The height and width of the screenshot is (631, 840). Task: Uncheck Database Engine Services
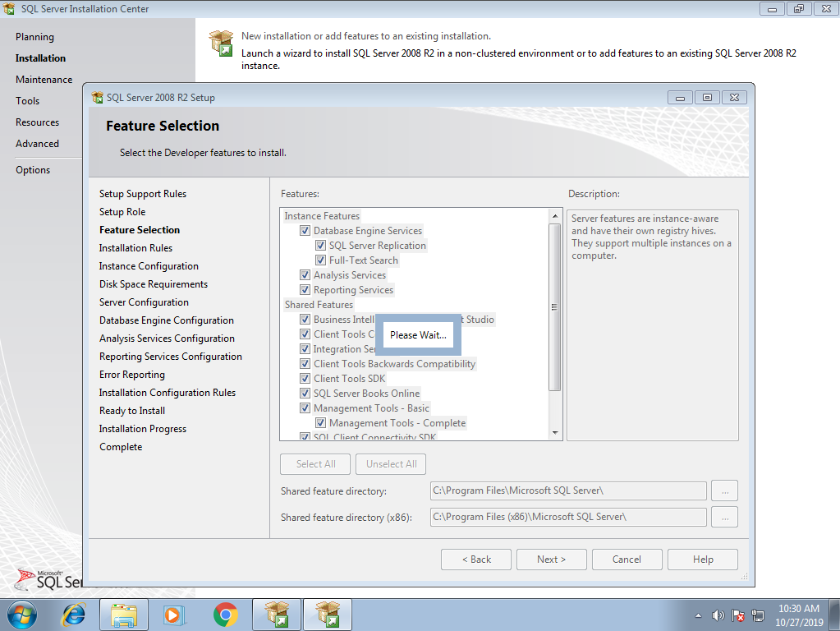305,231
